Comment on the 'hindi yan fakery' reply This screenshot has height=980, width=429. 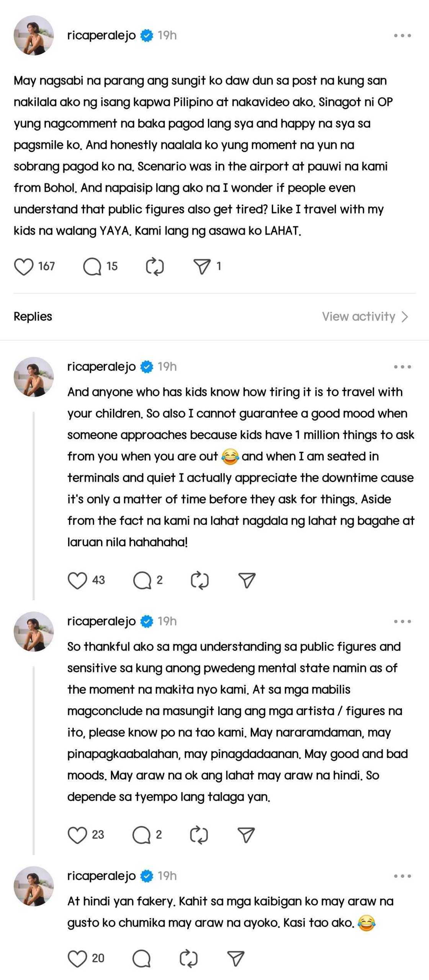tap(141, 959)
